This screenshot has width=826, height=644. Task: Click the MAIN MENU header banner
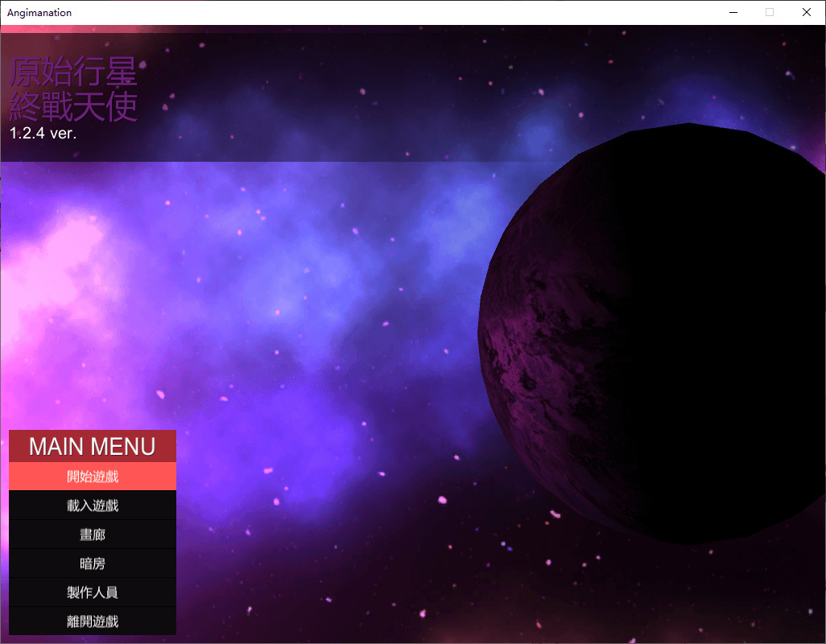[93, 446]
